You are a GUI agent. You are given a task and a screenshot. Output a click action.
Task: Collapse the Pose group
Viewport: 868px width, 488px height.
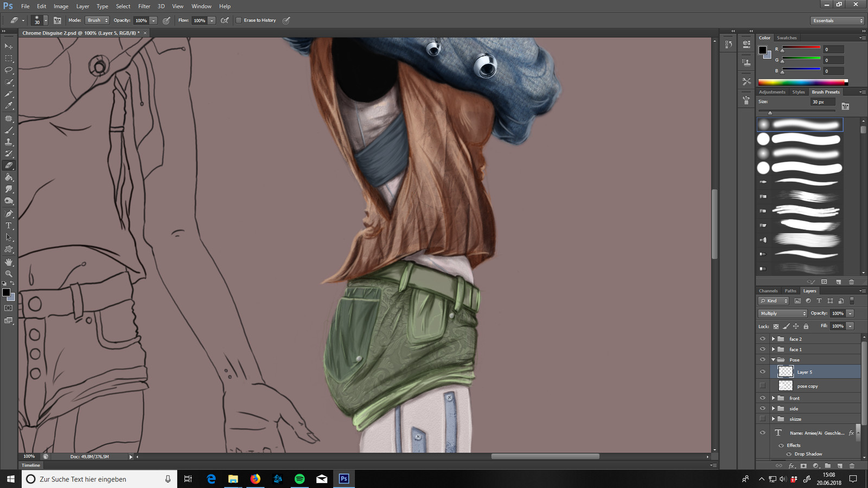tap(773, 359)
